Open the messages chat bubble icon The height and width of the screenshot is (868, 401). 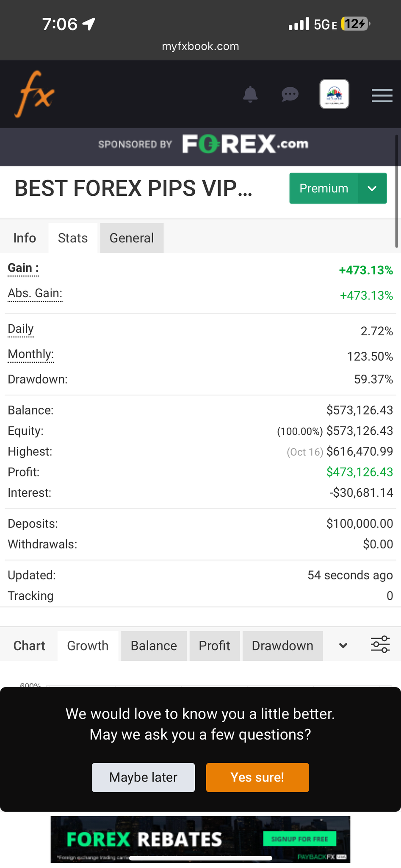point(290,94)
